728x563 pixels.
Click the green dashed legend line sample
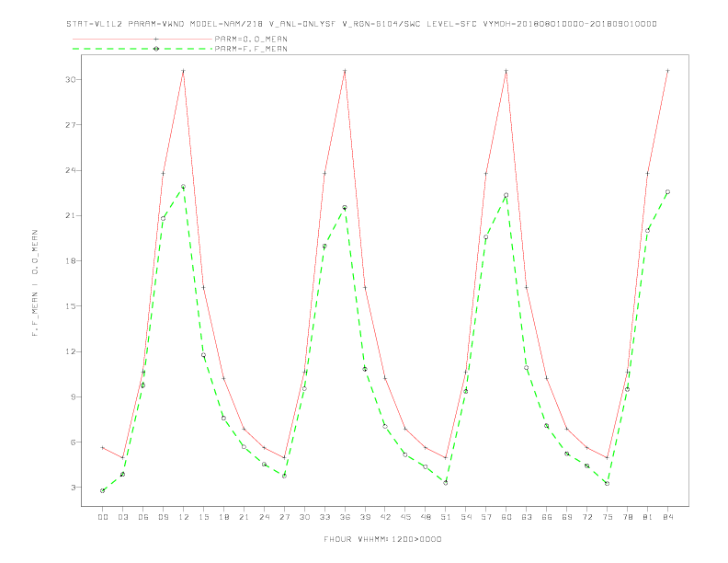coord(142,49)
